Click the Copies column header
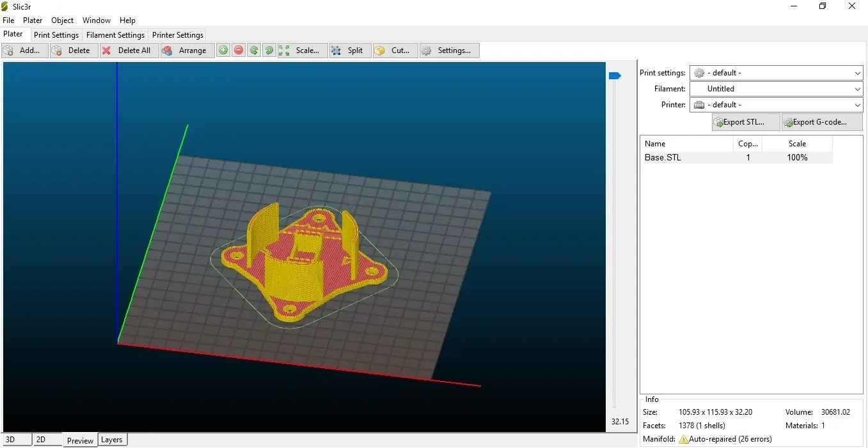 [748, 144]
